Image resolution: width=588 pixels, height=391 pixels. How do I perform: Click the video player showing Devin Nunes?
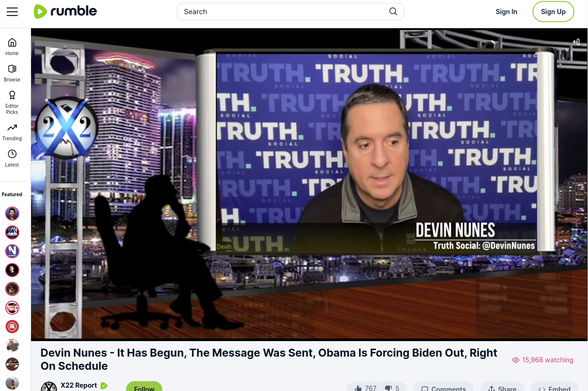(x=309, y=184)
